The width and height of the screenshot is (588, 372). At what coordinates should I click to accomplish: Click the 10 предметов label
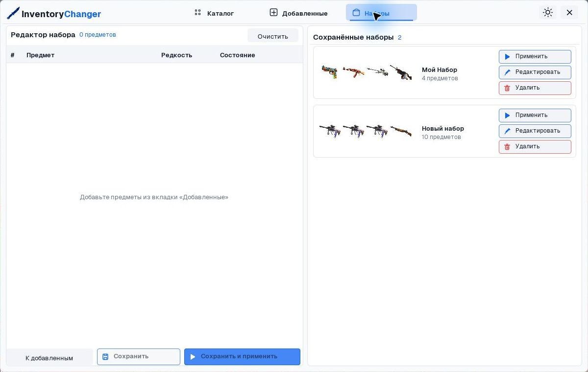(441, 137)
